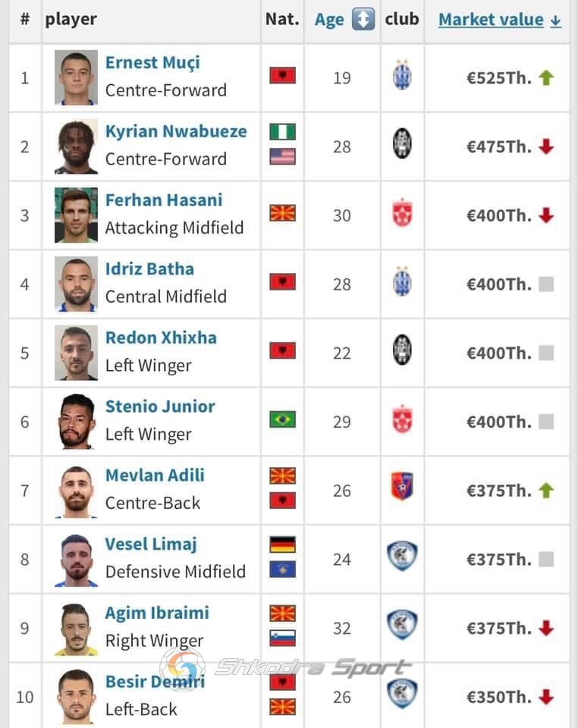Click the Age sort arrows icon

point(363,20)
